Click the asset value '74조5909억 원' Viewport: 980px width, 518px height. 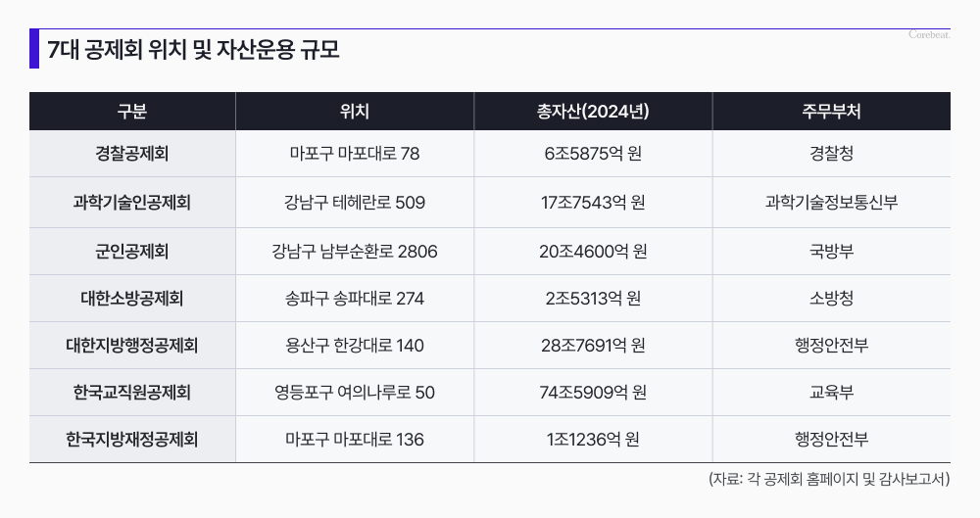click(593, 393)
